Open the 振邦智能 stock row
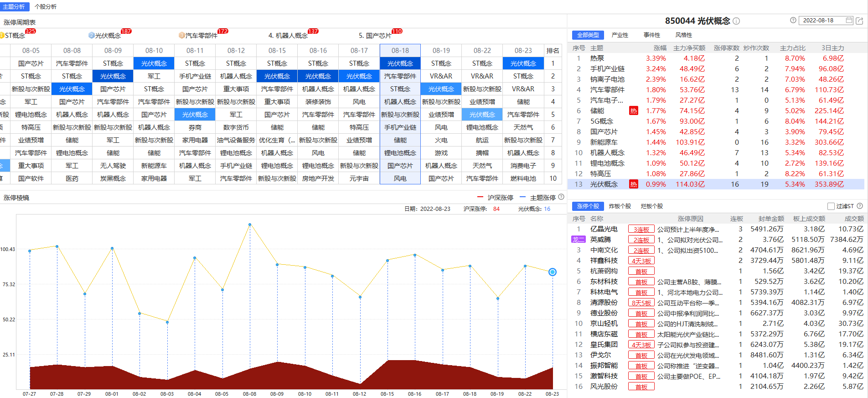The height and width of the screenshot is (398, 868). pos(717,366)
